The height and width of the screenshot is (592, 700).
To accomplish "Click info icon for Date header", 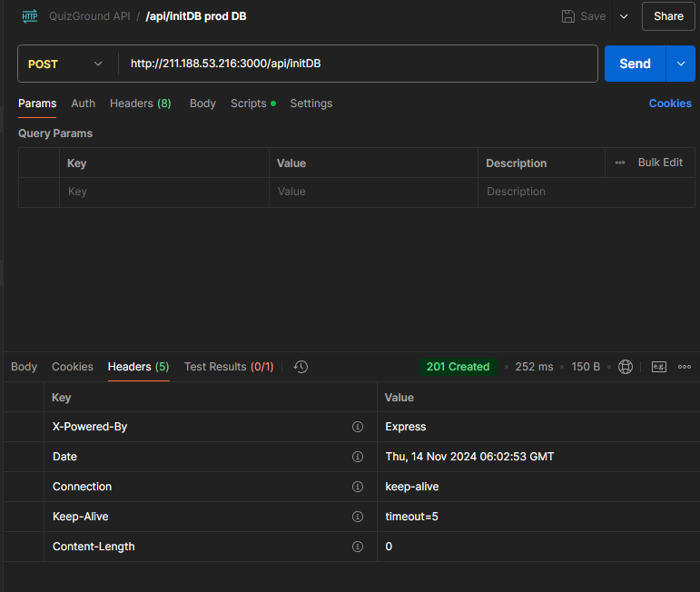I will 358,457.
